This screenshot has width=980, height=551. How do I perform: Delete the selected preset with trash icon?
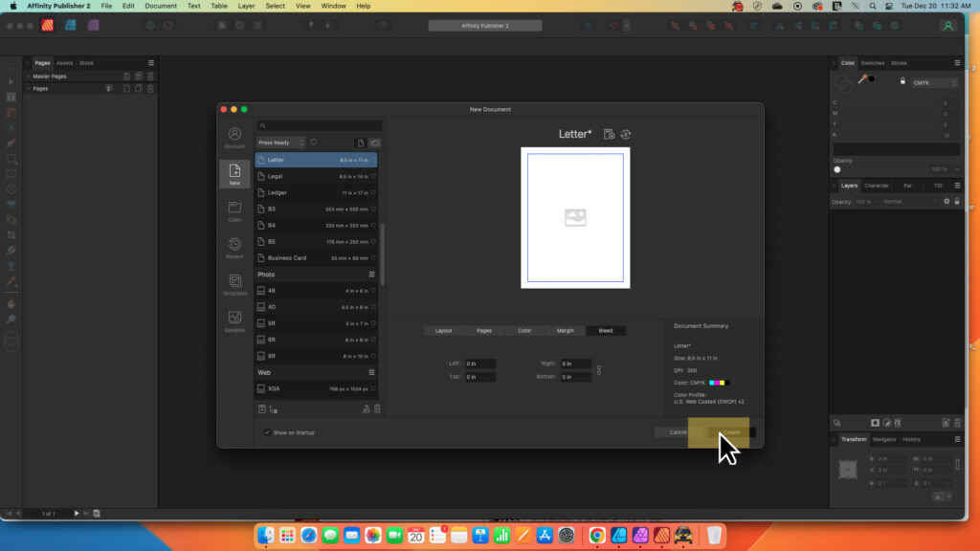(377, 409)
